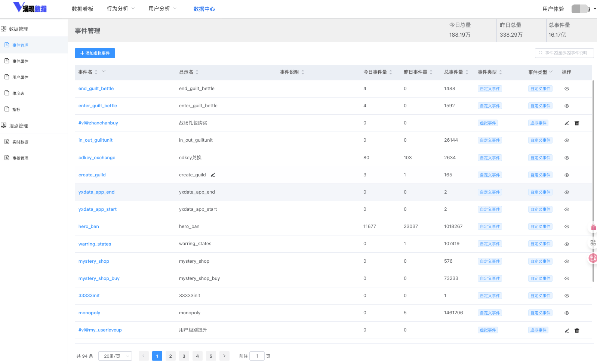Viewport: 597px width, 364px height.
Task: Open the 用户分析 dropdown menu
Action: [x=163, y=9]
